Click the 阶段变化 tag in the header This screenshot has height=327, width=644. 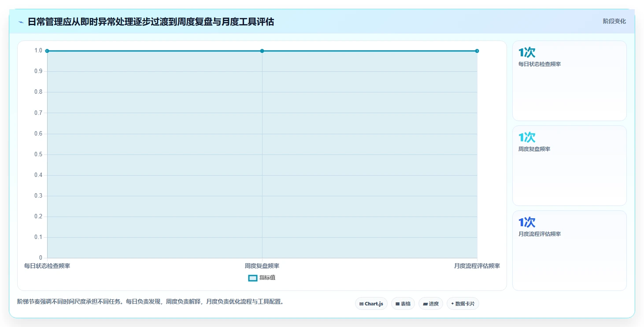point(614,21)
